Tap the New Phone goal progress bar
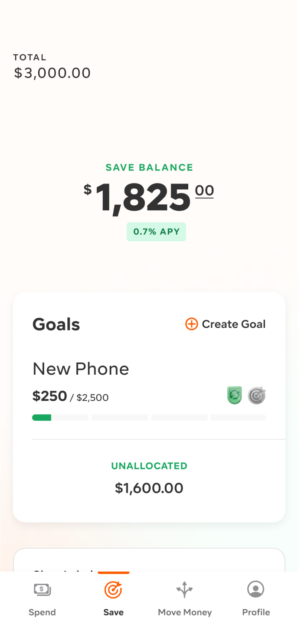This screenshot has height=644, width=298. pyautogui.click(x=149, y=418)
